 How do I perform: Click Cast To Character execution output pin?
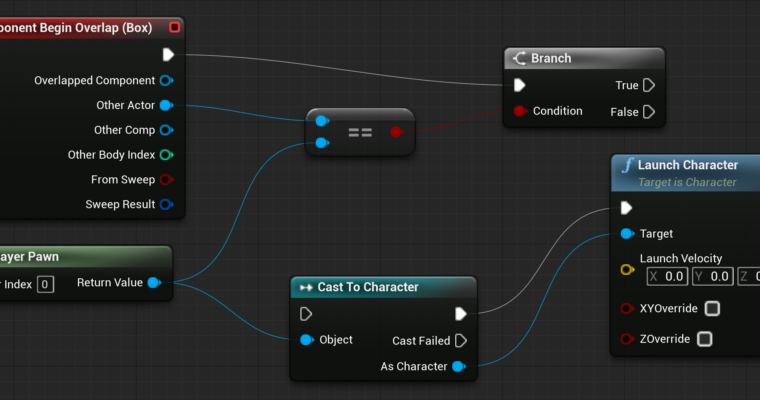(461, 314)
